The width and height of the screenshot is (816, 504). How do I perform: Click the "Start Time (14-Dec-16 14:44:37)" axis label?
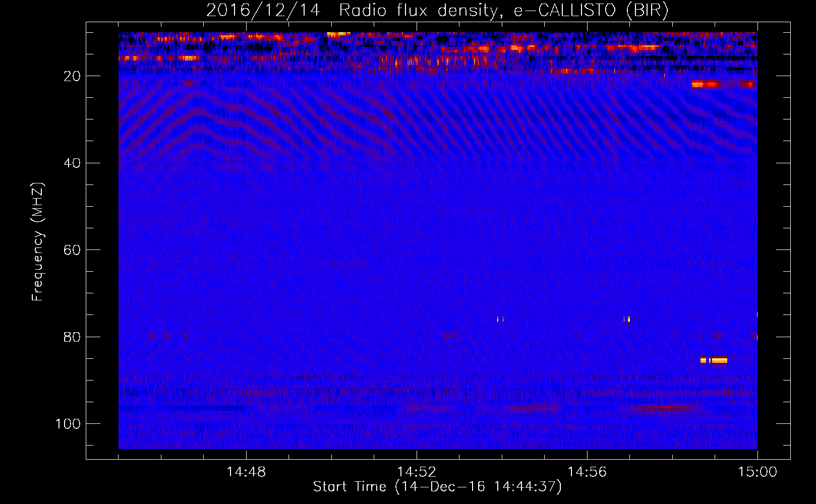tap(437, 487)
